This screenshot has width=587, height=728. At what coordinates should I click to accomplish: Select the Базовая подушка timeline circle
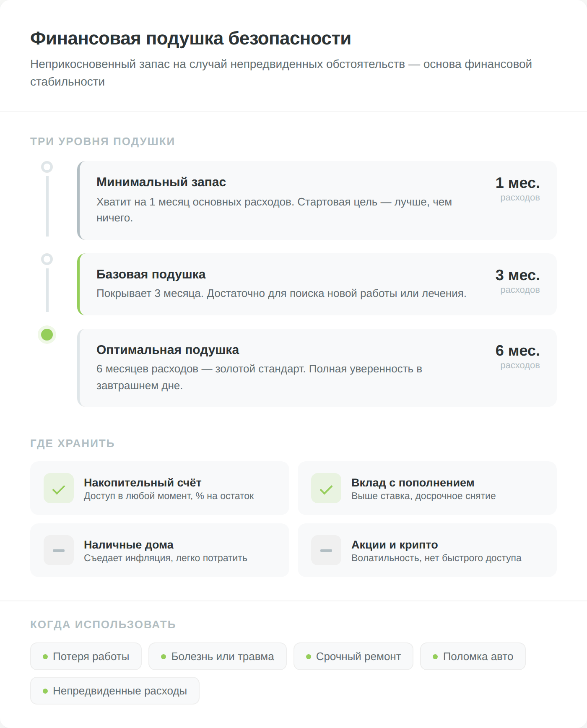[x=47, y=259]
